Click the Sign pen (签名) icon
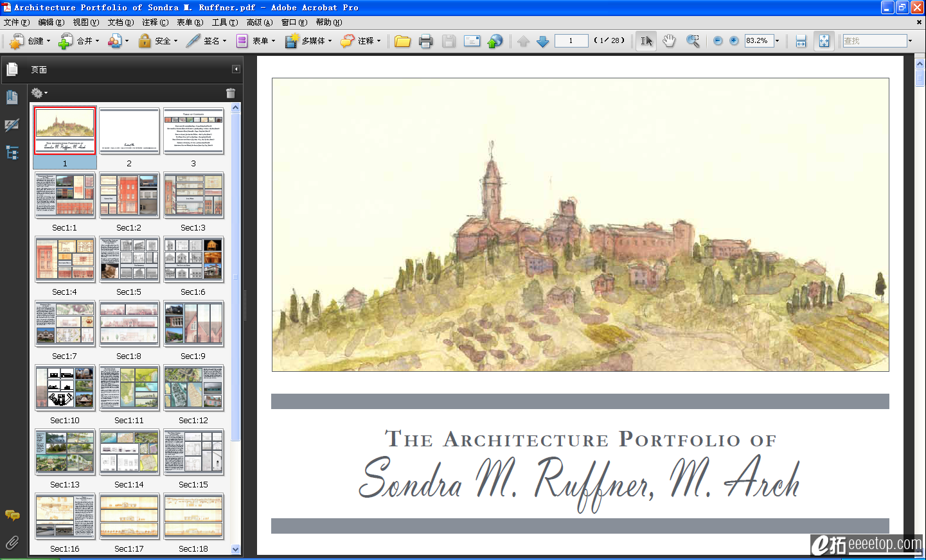This screenshot has width=926, height=560. (x=193, y=41)
